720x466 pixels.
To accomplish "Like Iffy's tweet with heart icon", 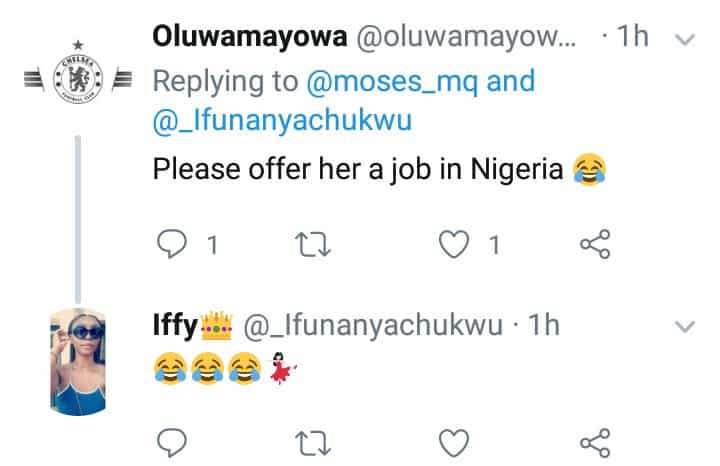I will (455, 440).
